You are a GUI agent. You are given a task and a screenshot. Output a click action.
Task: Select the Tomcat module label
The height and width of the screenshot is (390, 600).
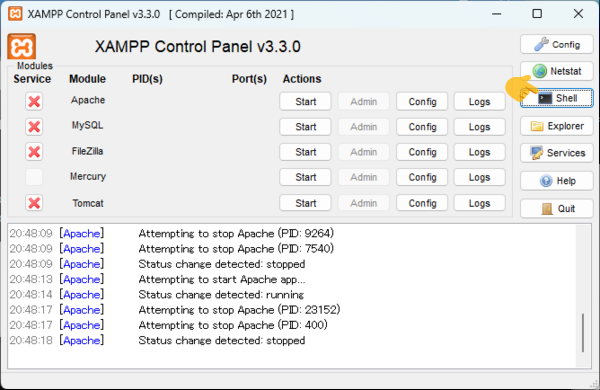[88, 203]
